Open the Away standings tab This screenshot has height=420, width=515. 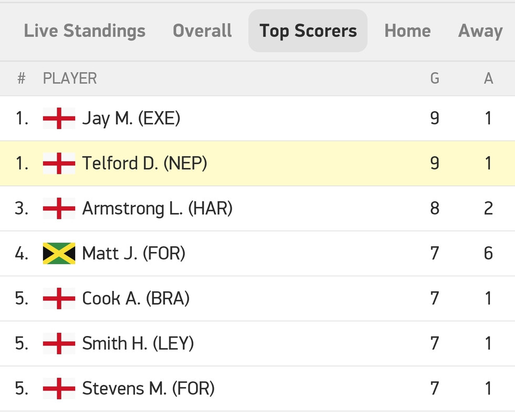(480, 31)
